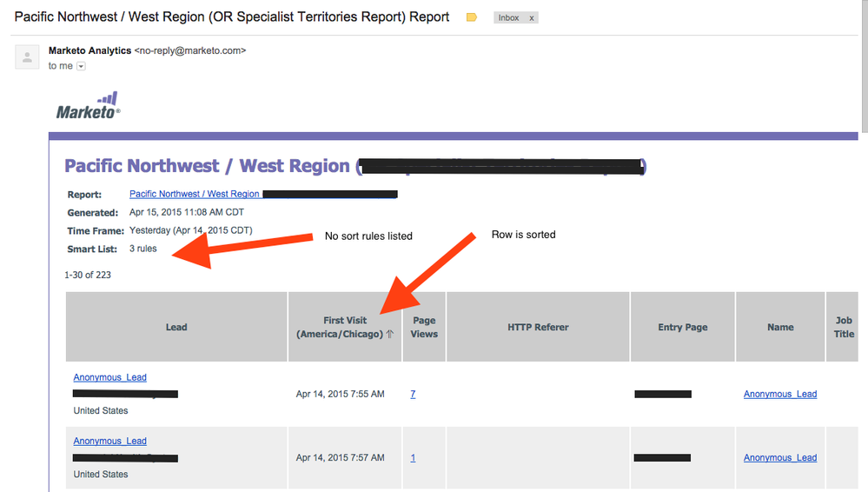The image size is (868, 492).
Task: Click the Lead column header
Action: pyautogui.click(x=176, y=327)
